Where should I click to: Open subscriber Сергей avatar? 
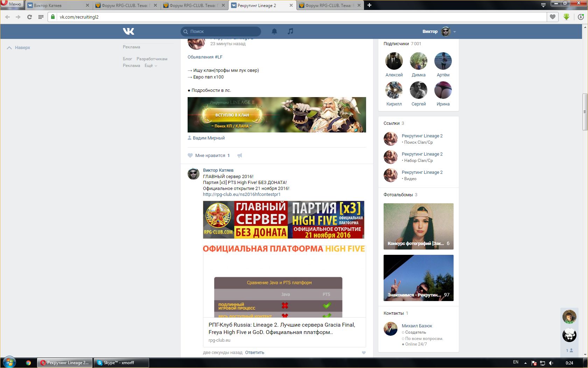[419, 90]
